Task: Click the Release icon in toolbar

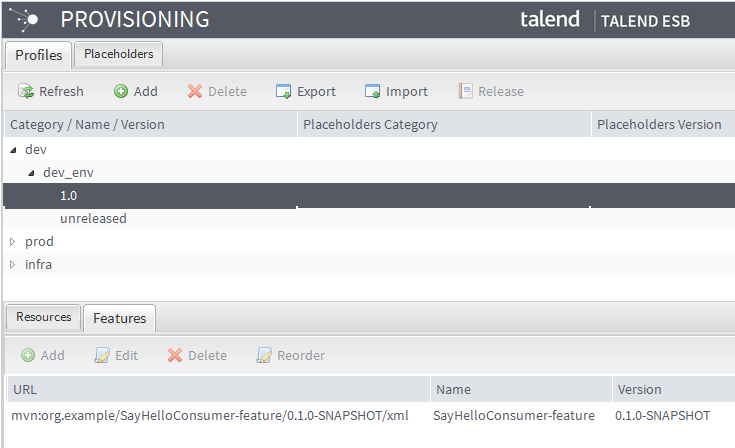Action: point(465,92)
